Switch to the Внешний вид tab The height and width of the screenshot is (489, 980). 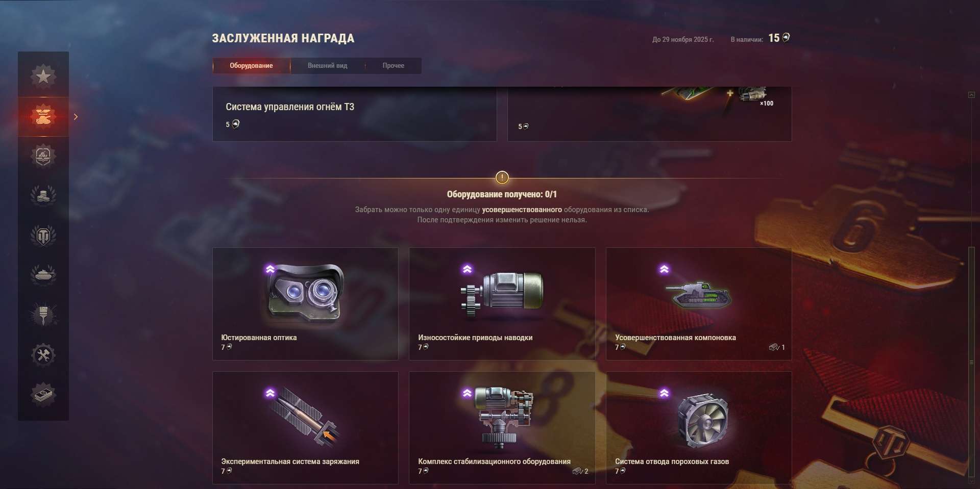327,66
